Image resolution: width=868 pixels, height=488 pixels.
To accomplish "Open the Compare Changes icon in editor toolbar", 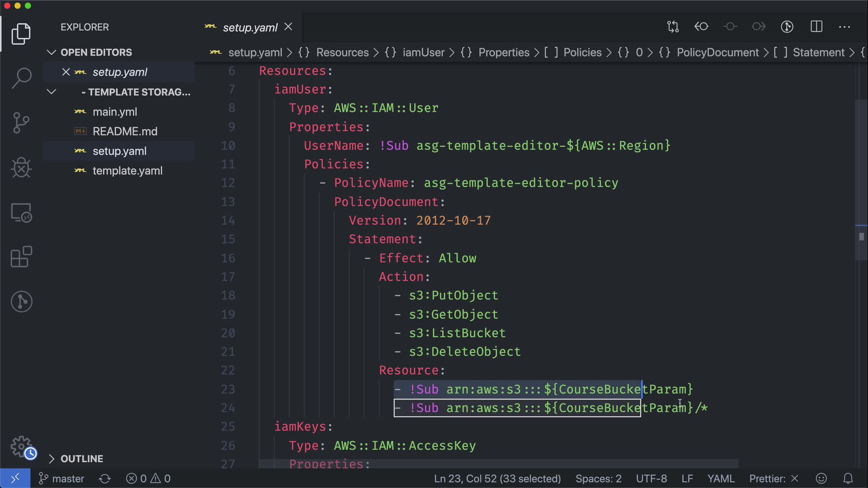I will click(673, 27).
